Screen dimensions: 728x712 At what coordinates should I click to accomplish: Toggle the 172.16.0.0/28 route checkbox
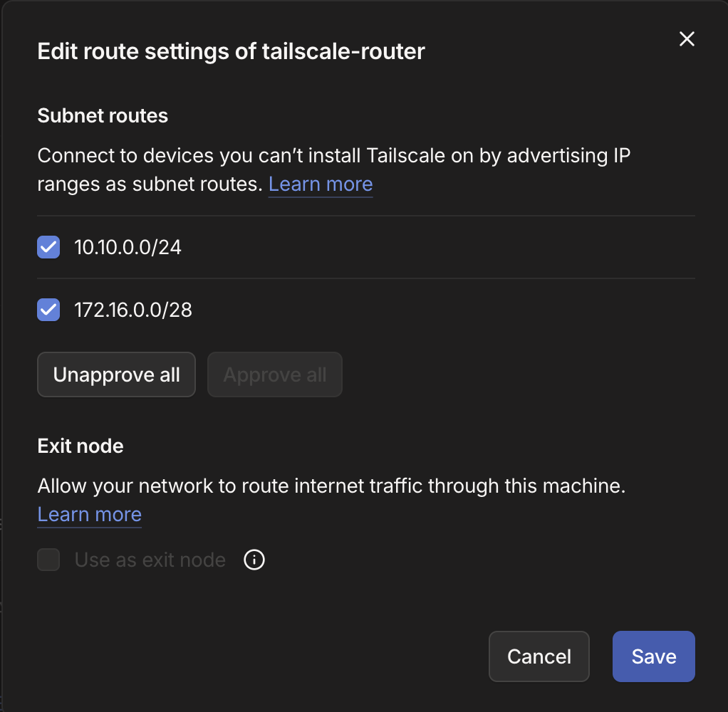coord(48,310)
